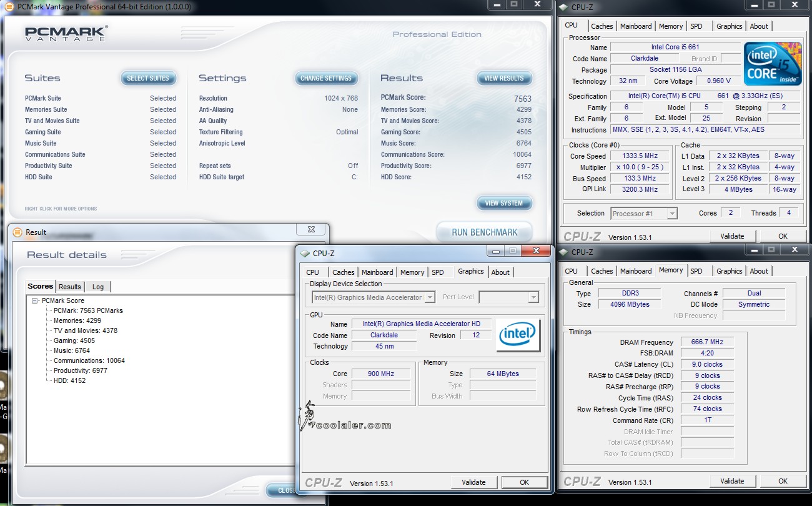Click OK in the Memory CPU-Z window
Screen dimensions: 812x506
783,481
